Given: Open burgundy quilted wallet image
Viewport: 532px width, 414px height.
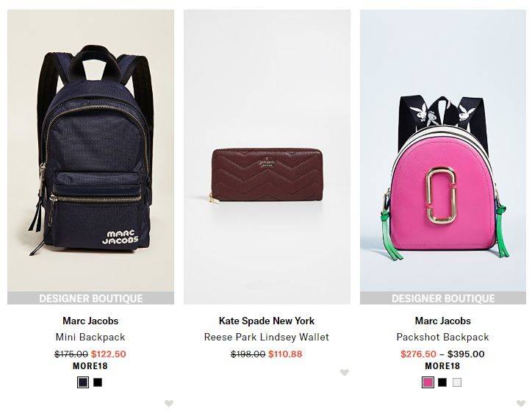Looking at the screenshot, I should coord(267,157).
